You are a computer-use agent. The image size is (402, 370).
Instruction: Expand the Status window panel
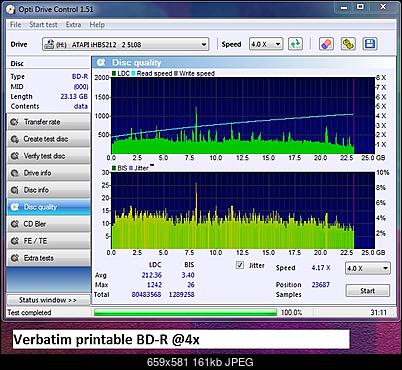(x=48, y=300)
